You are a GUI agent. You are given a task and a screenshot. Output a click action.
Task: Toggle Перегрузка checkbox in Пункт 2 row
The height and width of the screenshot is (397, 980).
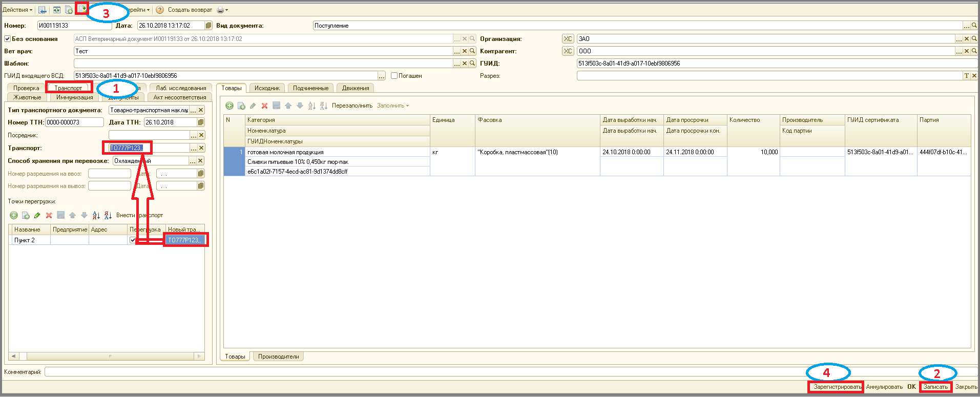click(x=133, y=240)
